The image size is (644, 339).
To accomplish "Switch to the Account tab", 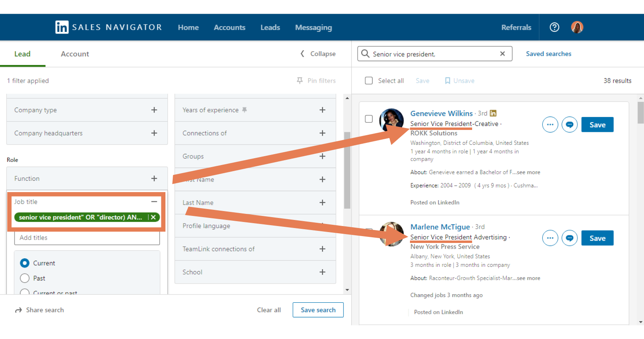I will [x=75, y=54].
